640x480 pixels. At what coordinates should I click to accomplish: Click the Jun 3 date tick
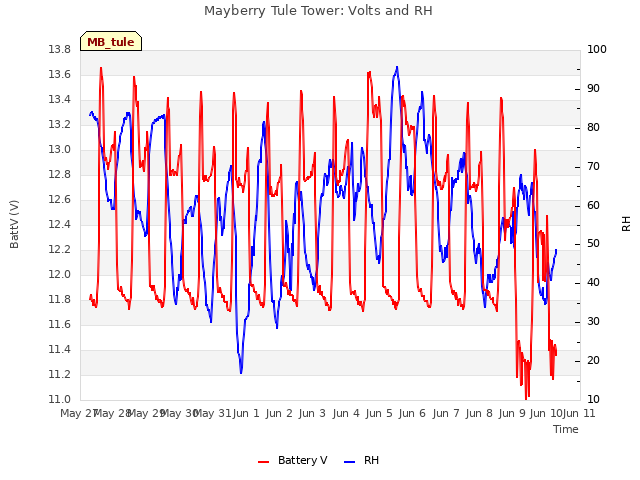(x=312, y=414)
